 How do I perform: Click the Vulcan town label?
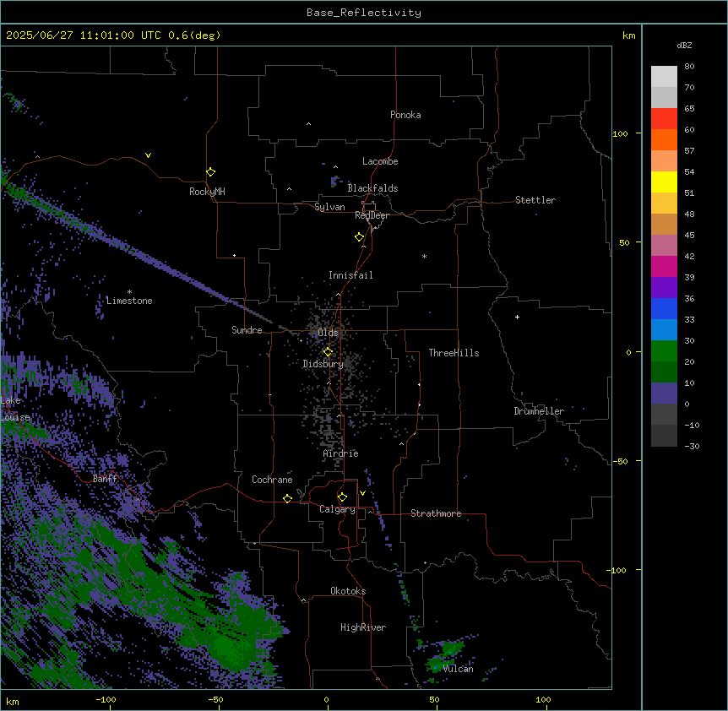coord(458,669)
